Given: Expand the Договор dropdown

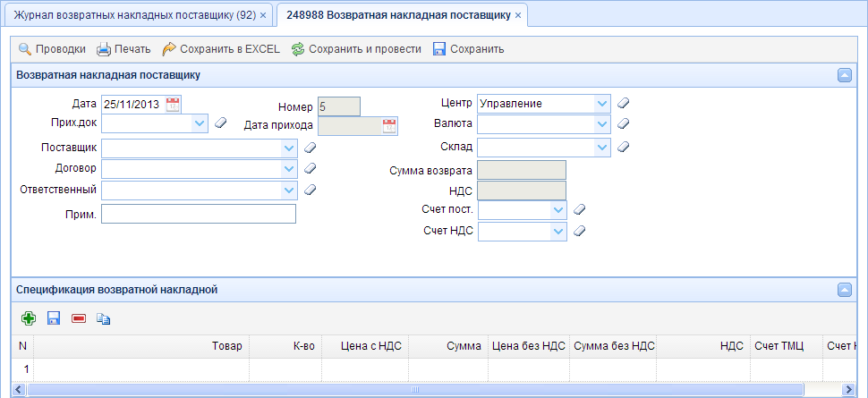Looking at the screenshot, I should tap(290, 168).
